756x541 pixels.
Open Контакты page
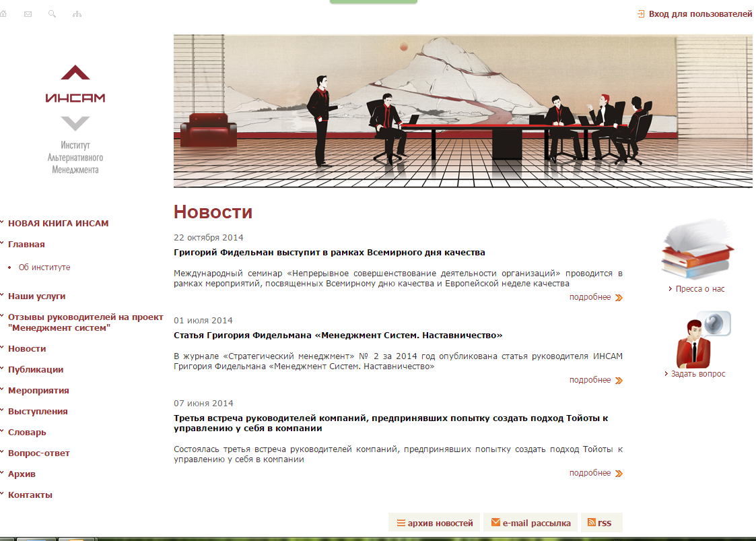tap(30, 495)
